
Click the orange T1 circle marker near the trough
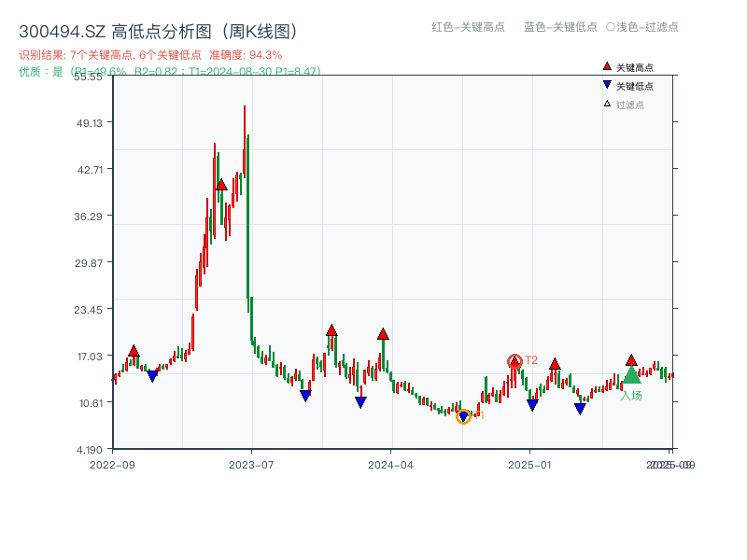tap(464, 417)
